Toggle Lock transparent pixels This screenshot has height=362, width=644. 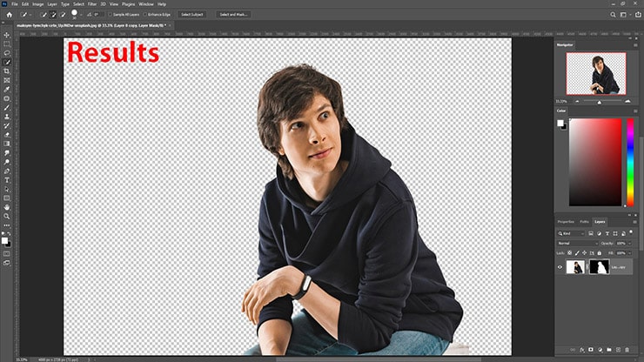click(570, 253)
